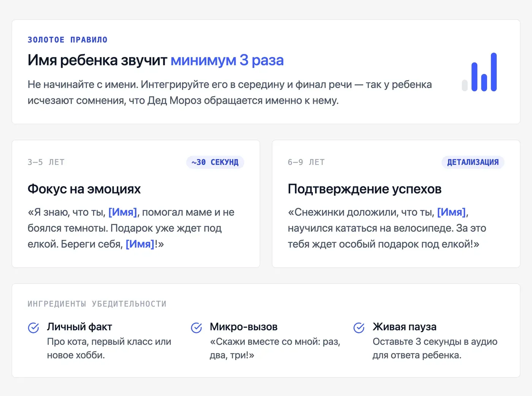Click the heading Подтверждение успехов

point(365,189)
